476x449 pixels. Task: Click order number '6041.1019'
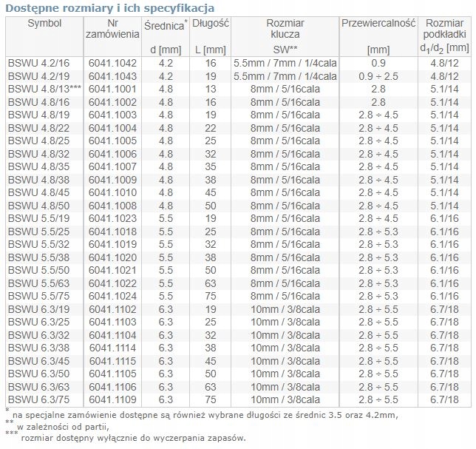(112, 245)
